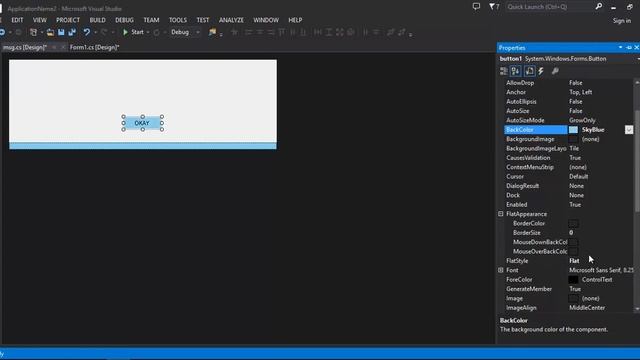Click the Open File folder icon
Screen dimensions: 640x360
(x=50, y=32)
